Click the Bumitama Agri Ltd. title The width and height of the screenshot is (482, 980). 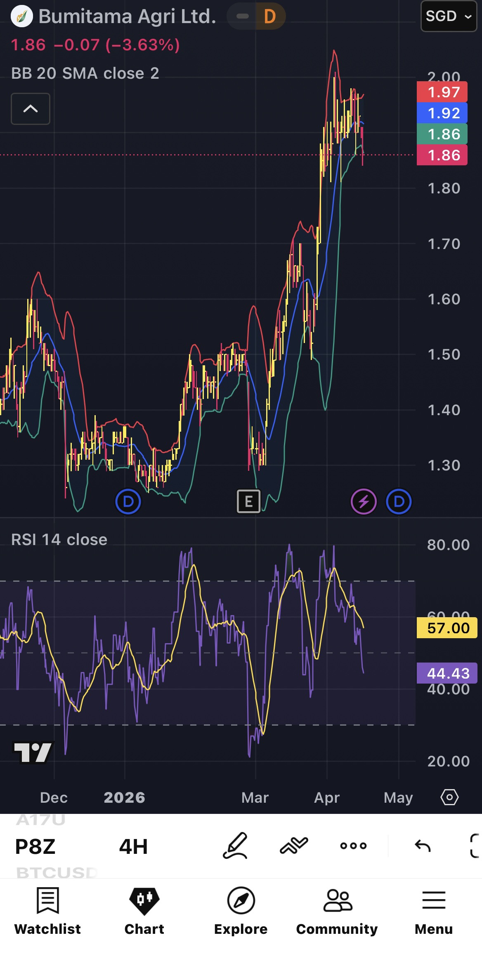point(127,16)
